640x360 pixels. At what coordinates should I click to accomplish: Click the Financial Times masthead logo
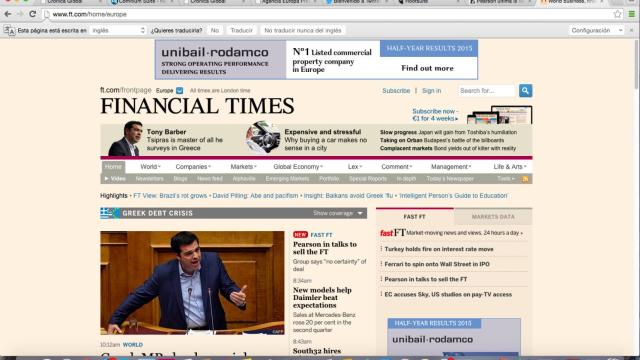(x=197, y=106)
